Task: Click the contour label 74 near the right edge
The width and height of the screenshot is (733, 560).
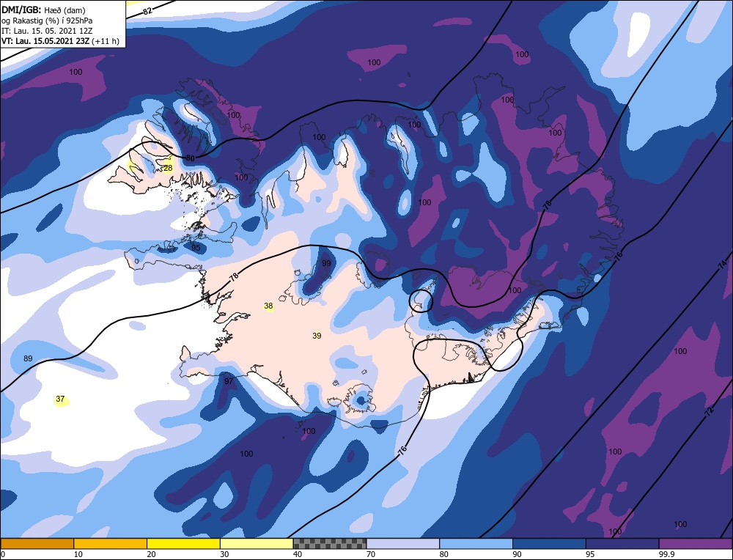Action: 722,265
